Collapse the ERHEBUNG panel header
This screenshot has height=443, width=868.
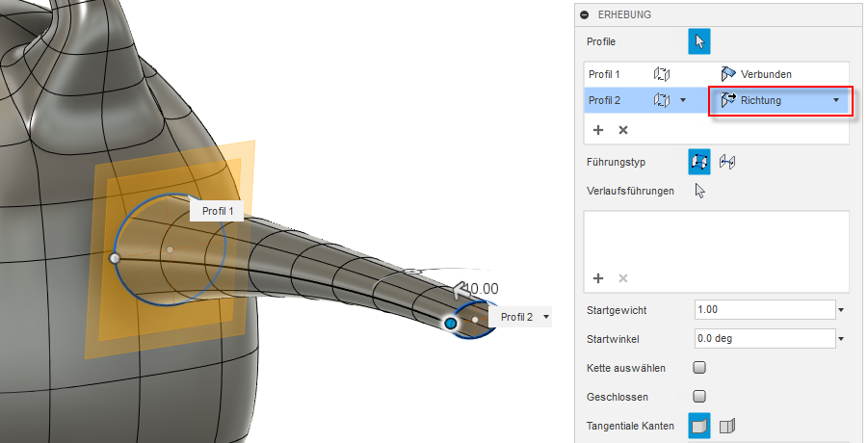pos(584,15)
